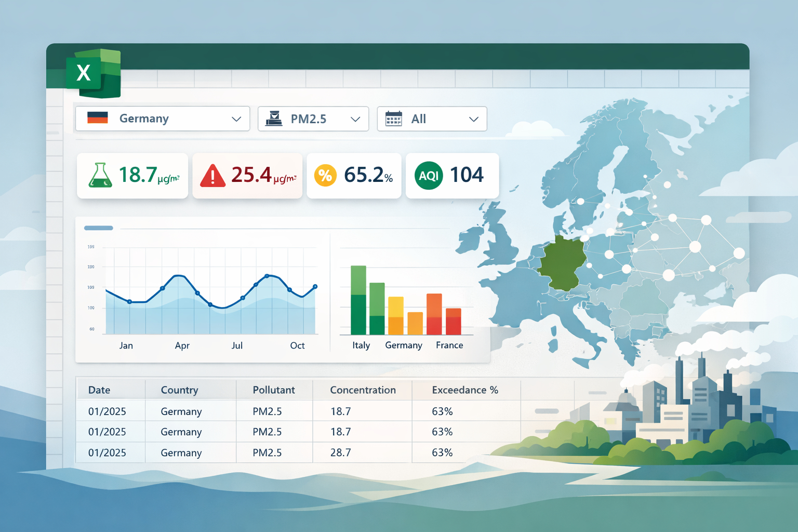Click the German flag icon
This screenshot has height=532, width=798.
[x=98, y=118]
